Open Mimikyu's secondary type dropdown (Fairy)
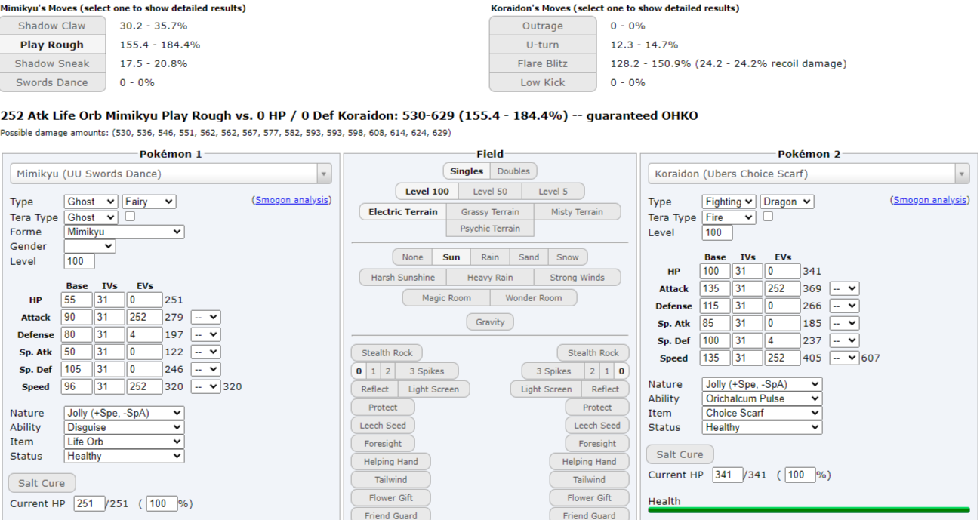Image resolution: width=980 pixels, height=520 pixels. (149, 202)
